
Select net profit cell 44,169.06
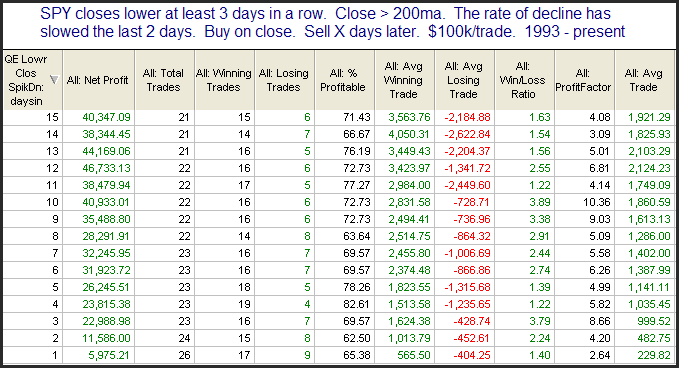(x=107, y=151)
